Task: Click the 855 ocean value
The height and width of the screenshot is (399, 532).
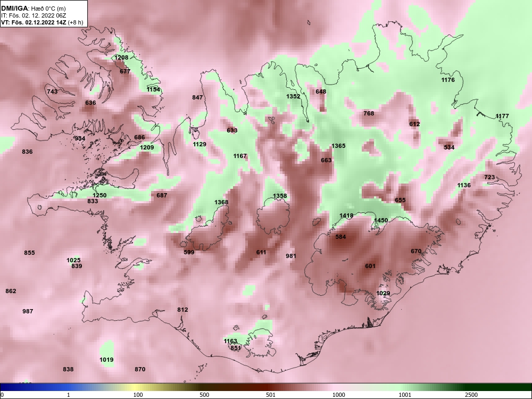Action: pyautogui.click(x=29, y=253)
